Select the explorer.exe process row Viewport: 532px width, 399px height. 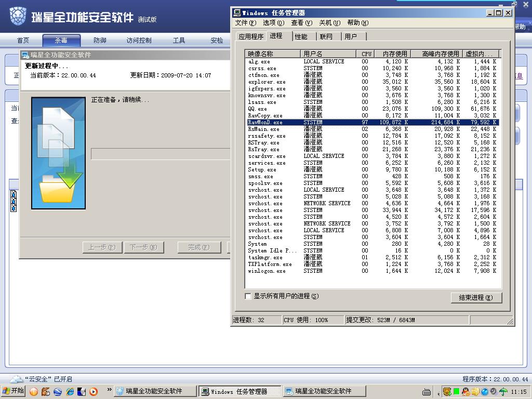tap(373, 82)
